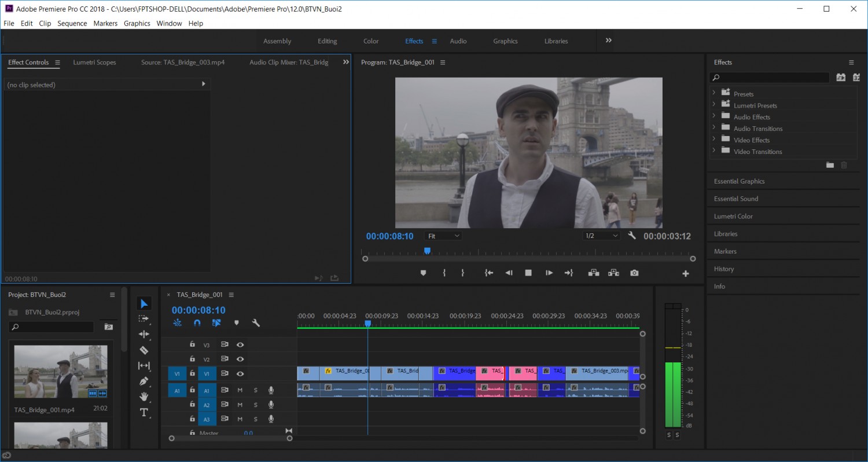
Task: Toggle Linked Selection in the timeline
Action: pyautogui.click(x=216, y=323)
